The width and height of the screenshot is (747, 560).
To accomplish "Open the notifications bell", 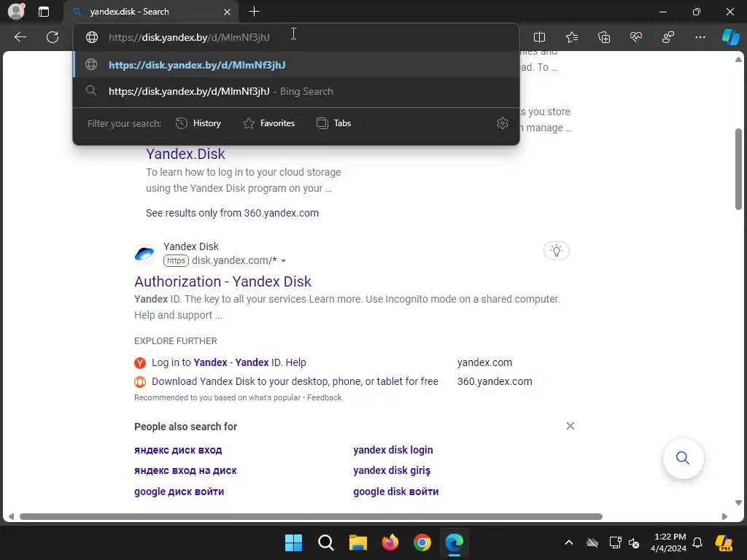I will [x=697, y=542].
